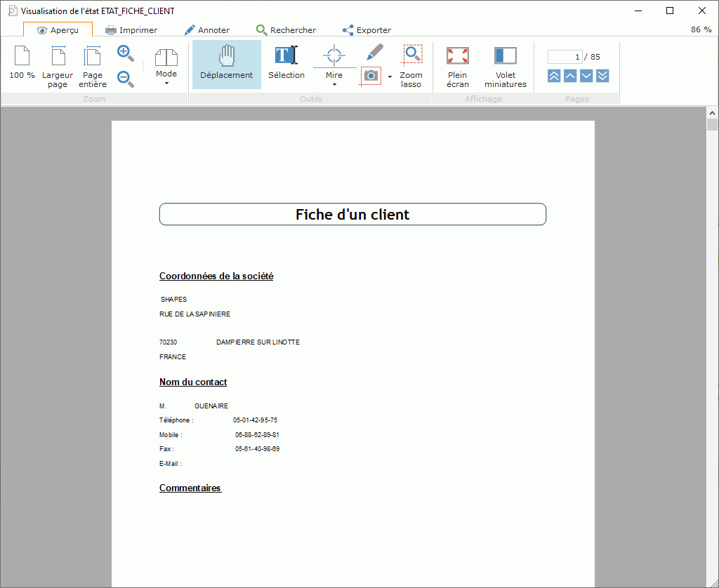Minimize the preview window
This screenshot has height=588, width=719.
point(638,11)
